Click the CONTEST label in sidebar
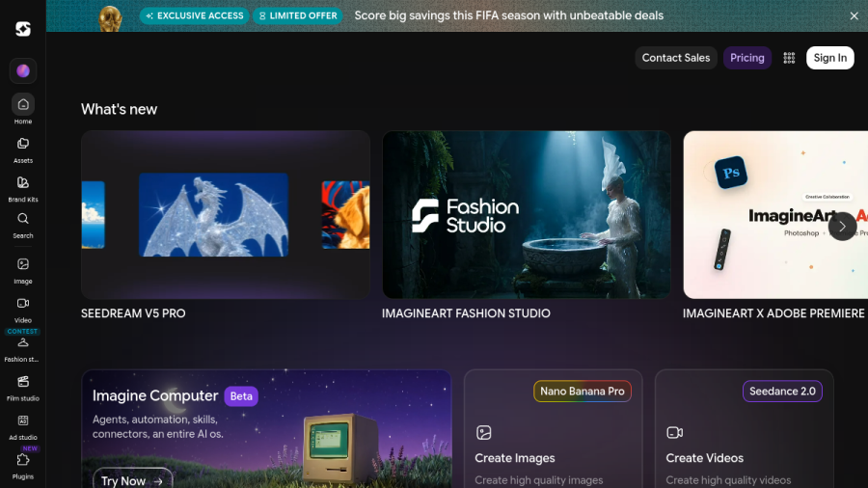The width and height of the screenshot is (868, 488). coord(23,332)
